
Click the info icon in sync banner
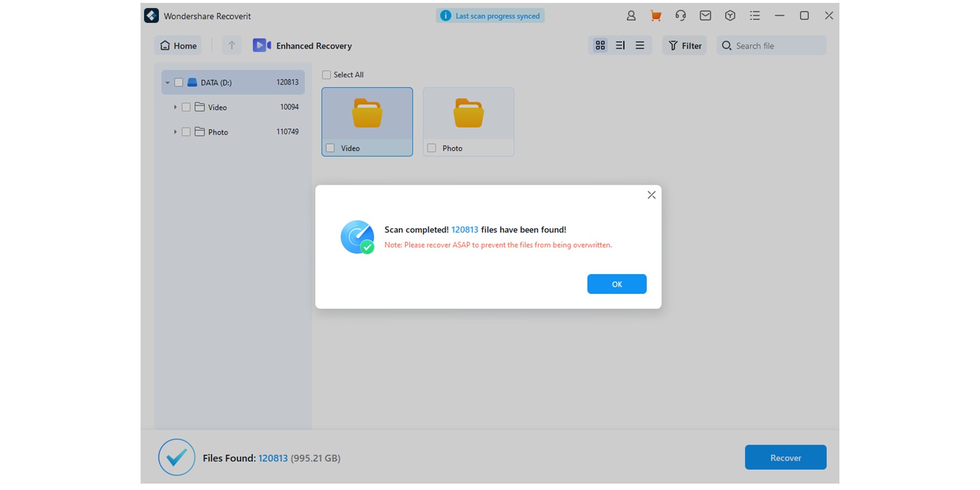(446, 16)
